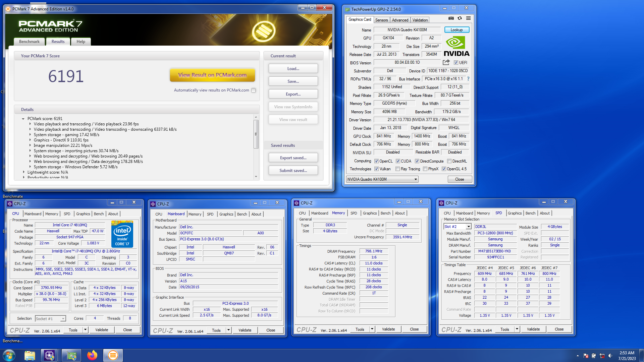
Task: Click the CPU-Z Memory window title icon
Action: [297, 203]
